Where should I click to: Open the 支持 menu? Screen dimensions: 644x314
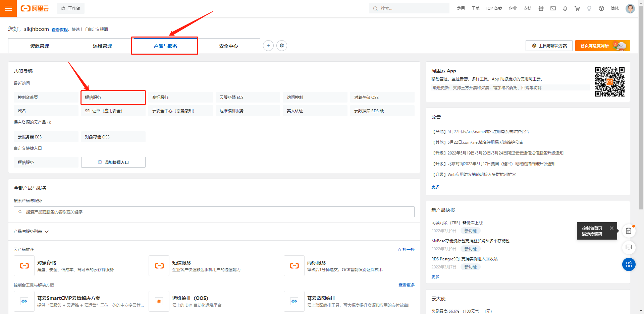coord(528,8)
